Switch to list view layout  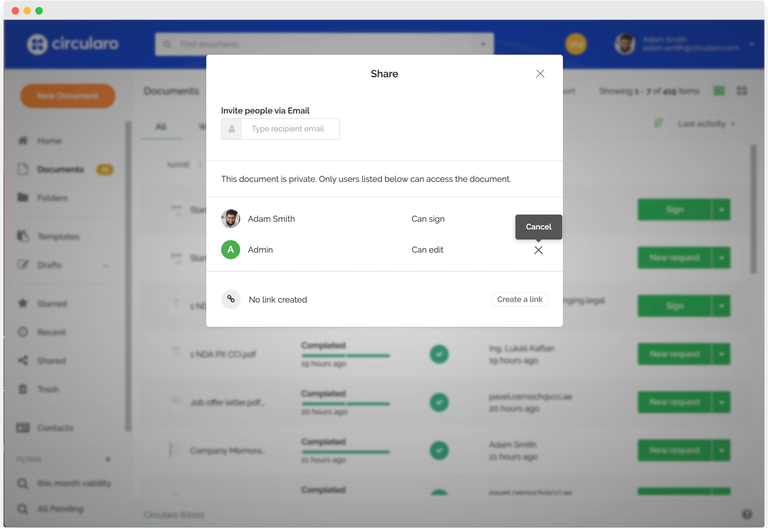coord(719,91)
